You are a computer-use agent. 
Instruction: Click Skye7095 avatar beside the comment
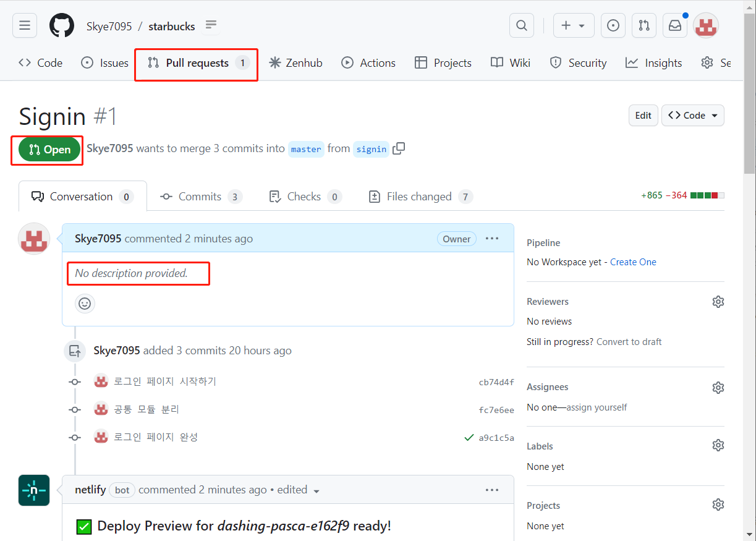(x=34, y=239)
